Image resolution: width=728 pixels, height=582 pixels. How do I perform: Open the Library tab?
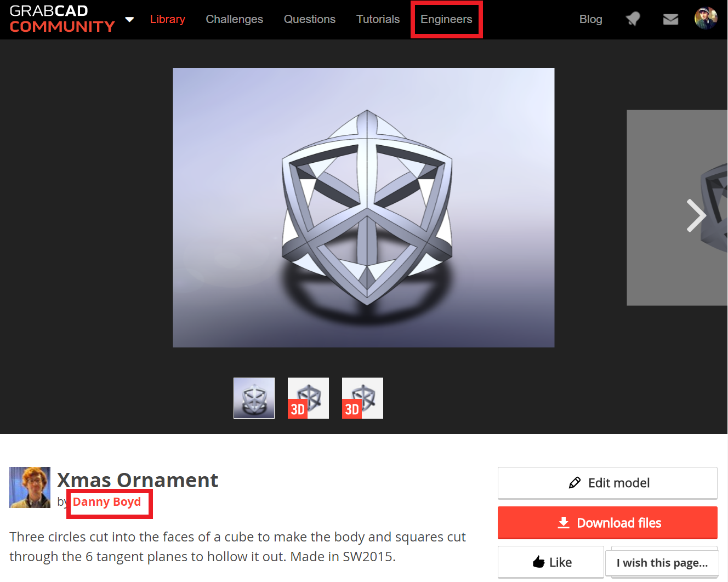pyautogui.click(x=167, y=19)
